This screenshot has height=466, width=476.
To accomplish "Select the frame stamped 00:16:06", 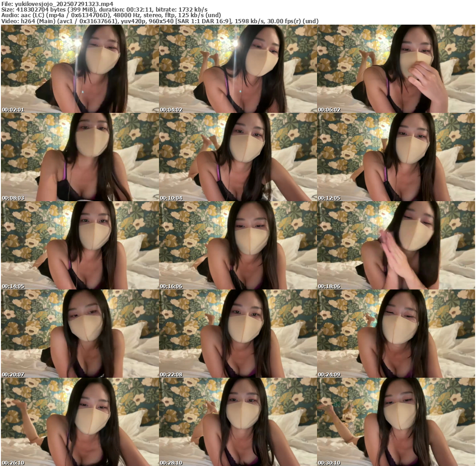I will pos(238,245).
